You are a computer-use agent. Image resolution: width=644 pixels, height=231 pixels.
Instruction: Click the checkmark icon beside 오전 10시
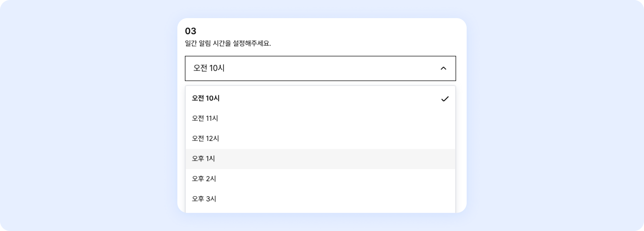[445, 99]
